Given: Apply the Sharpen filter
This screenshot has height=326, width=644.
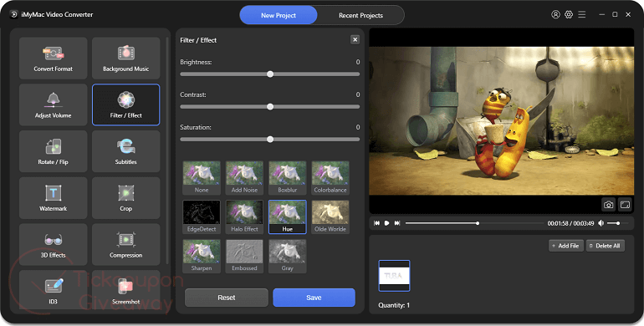Looking at the screenshot, I should (202, 256).
